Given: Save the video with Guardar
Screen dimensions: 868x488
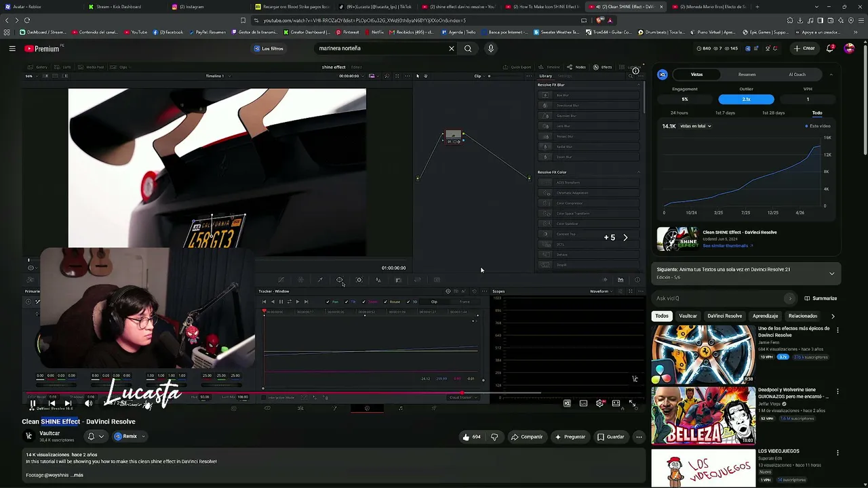Looking at the screenshot, I should 610,437.
